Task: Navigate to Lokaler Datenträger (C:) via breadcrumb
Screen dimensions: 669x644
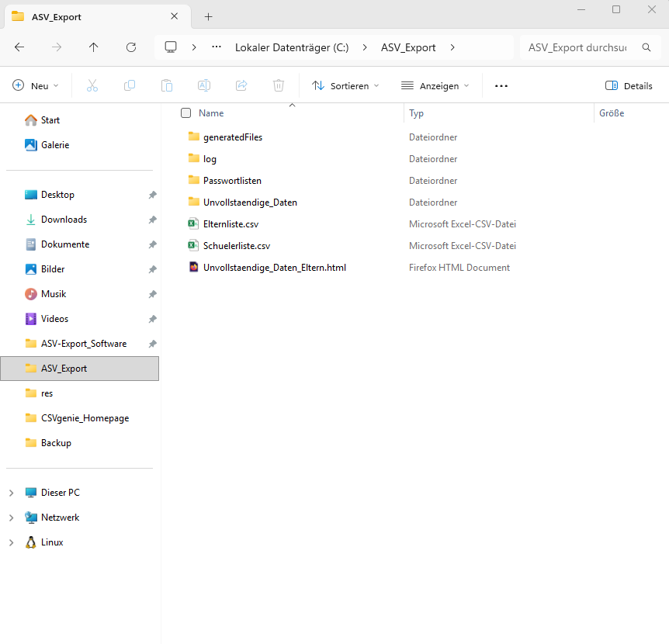Action: [x=291, y=47]
